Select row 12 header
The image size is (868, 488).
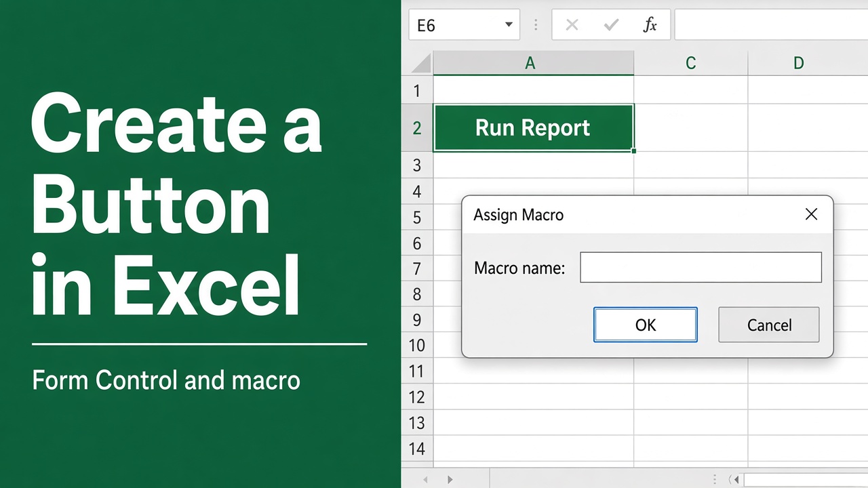tap(417, 396)
